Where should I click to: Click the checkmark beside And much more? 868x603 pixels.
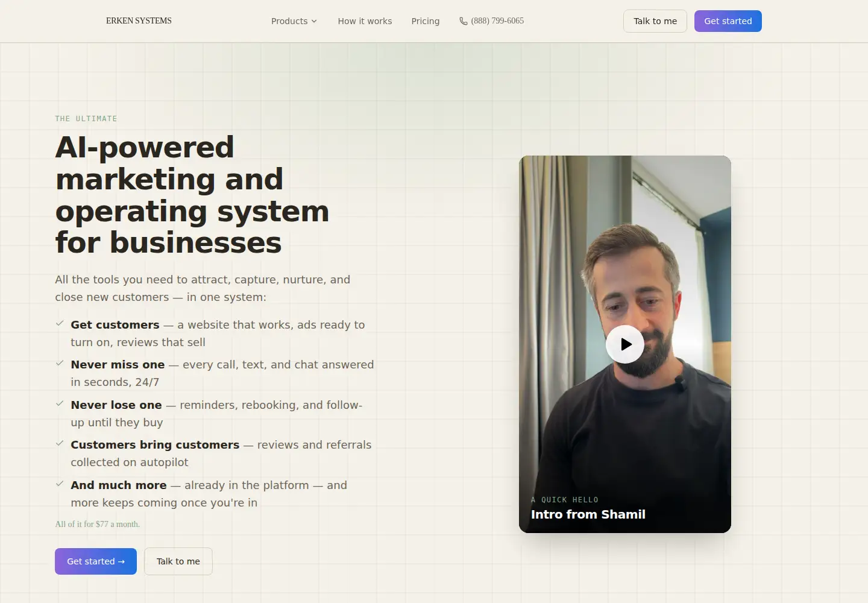coord(60,484)
